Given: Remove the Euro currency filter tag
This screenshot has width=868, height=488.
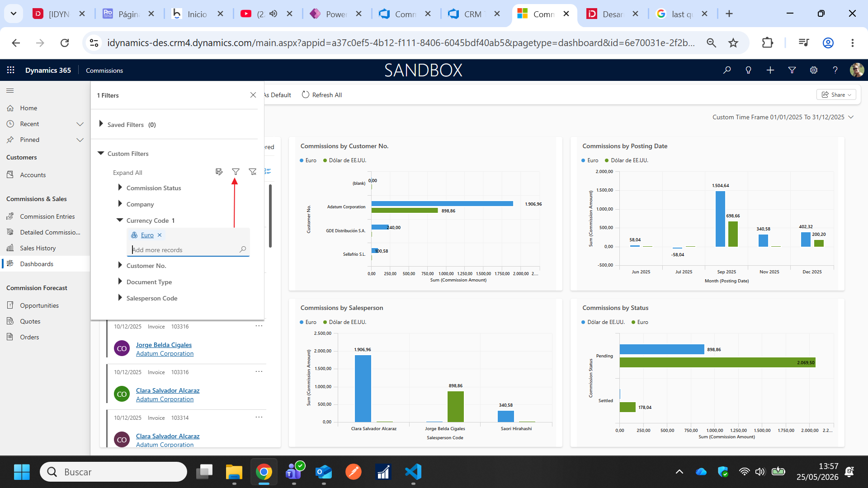Looking at the screenshot, I should [160, 235].
